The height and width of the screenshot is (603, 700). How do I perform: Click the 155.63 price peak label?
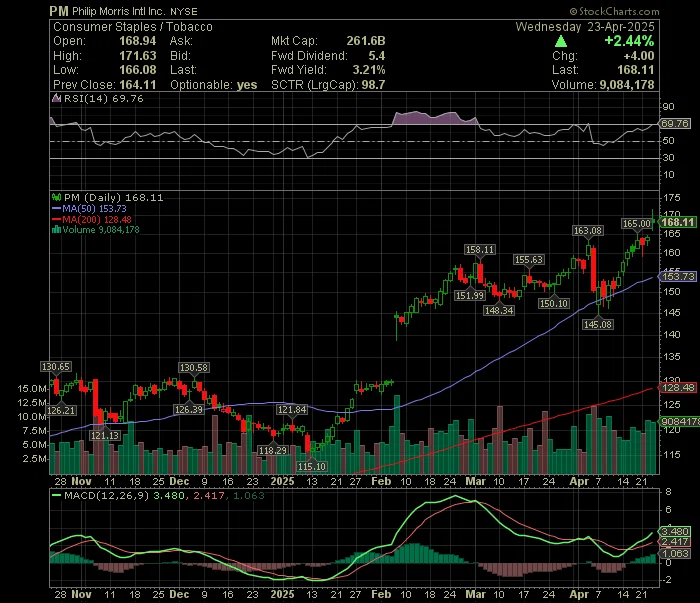point(529,260)
